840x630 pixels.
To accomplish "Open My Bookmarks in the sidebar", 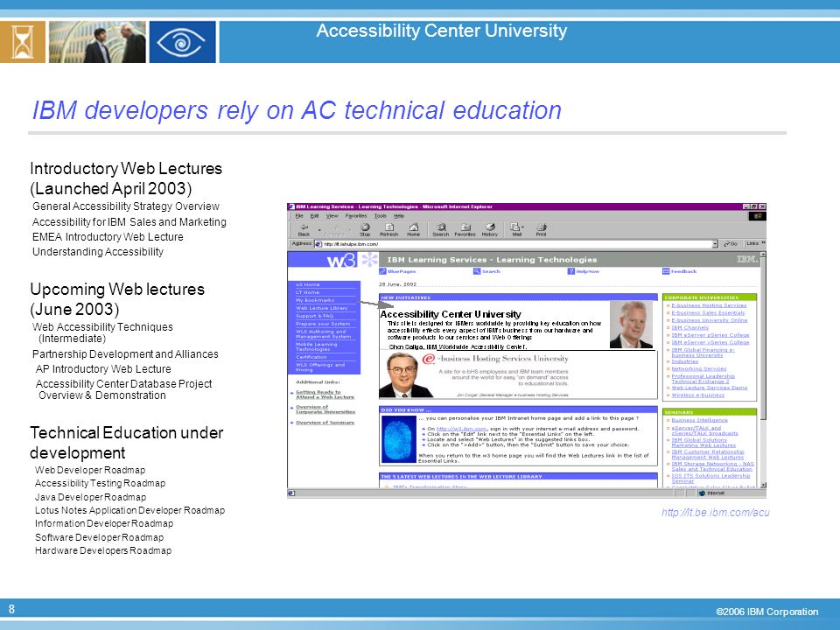I will 315,300.
